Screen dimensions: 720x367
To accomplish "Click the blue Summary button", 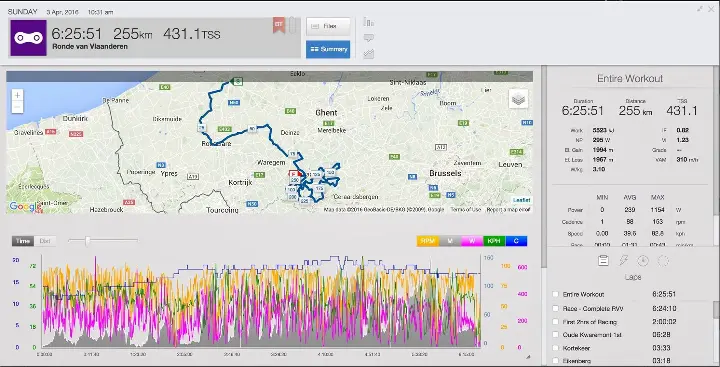I will pyautogui.click(x=328, y=49).
